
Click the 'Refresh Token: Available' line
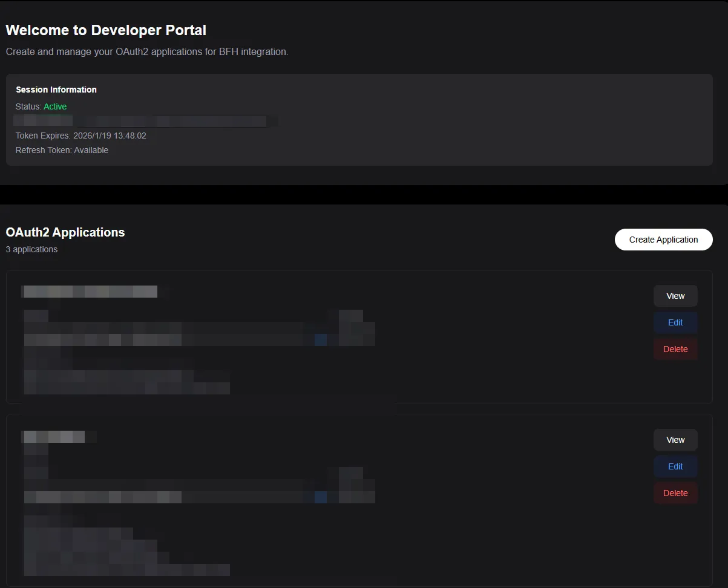click(62, 150)
